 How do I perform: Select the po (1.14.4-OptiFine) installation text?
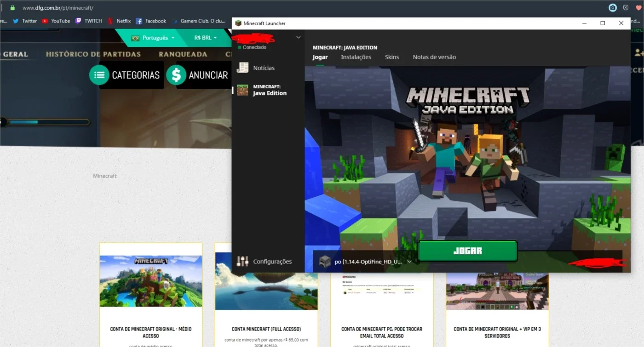(x=368, y=262)
